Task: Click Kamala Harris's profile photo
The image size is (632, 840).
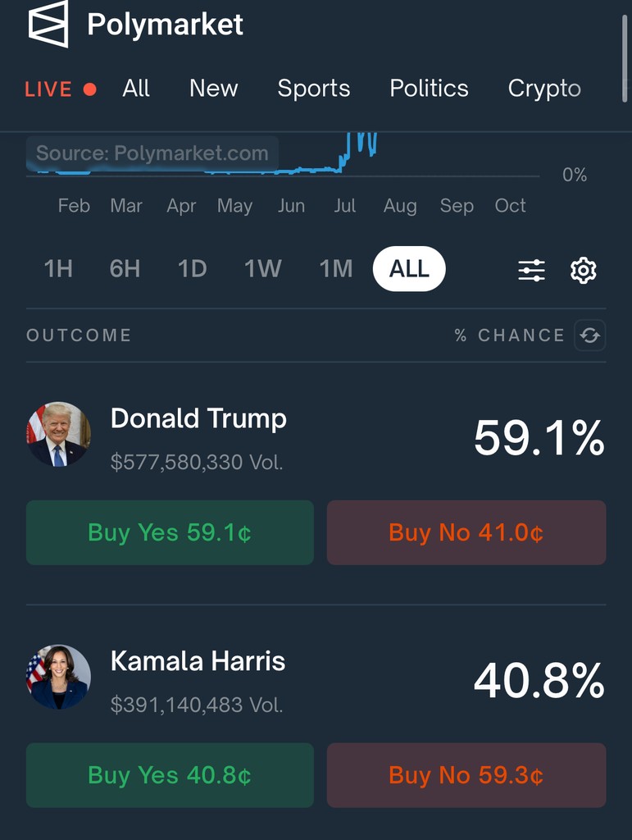Action: [58, 677]
